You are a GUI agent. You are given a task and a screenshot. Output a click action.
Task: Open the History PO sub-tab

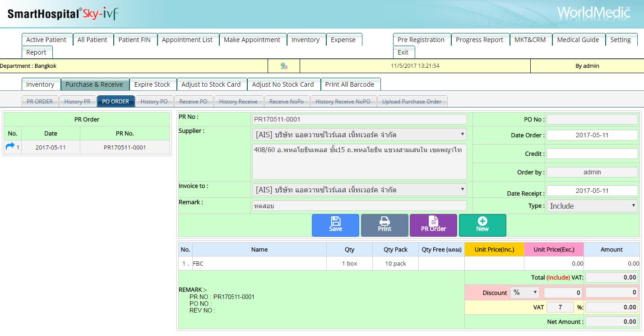pos(154,102)
